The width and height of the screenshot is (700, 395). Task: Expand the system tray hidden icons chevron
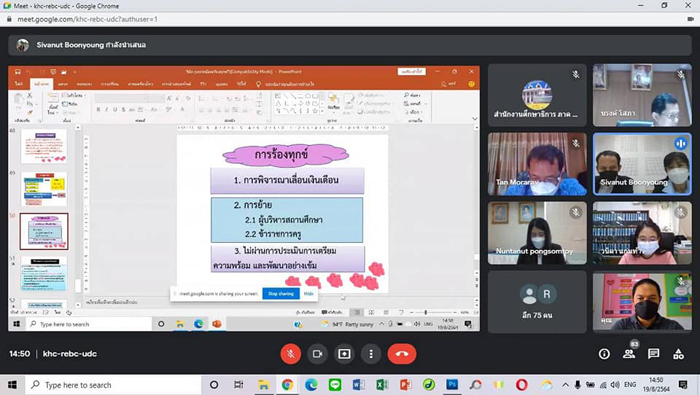[x=565, y=385]
